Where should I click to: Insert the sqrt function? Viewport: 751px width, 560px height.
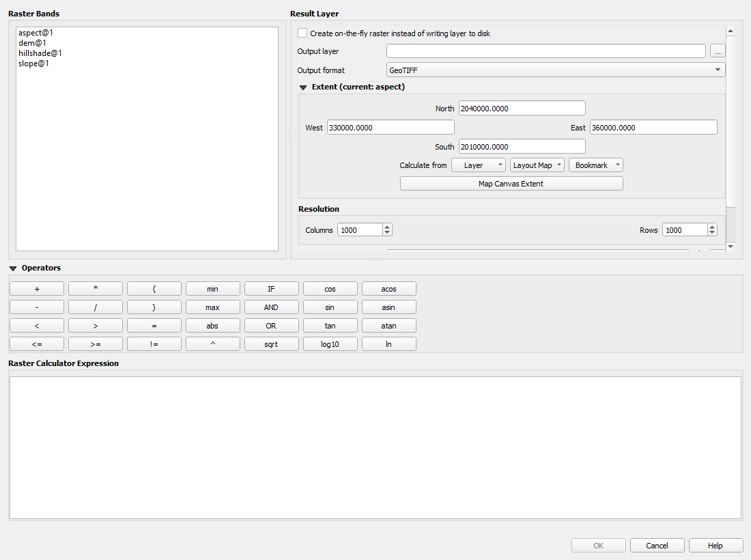coord(272,344)
